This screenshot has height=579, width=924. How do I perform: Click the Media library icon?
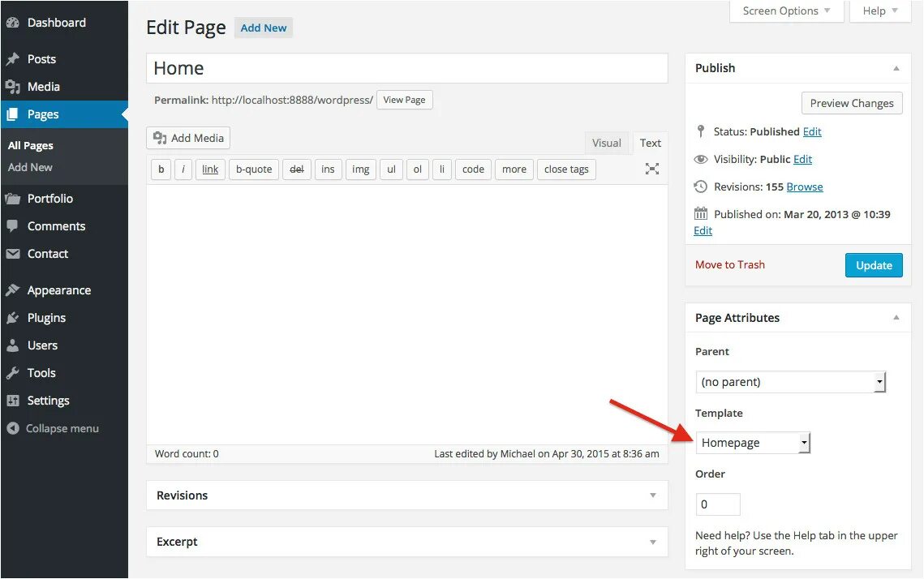13,87
